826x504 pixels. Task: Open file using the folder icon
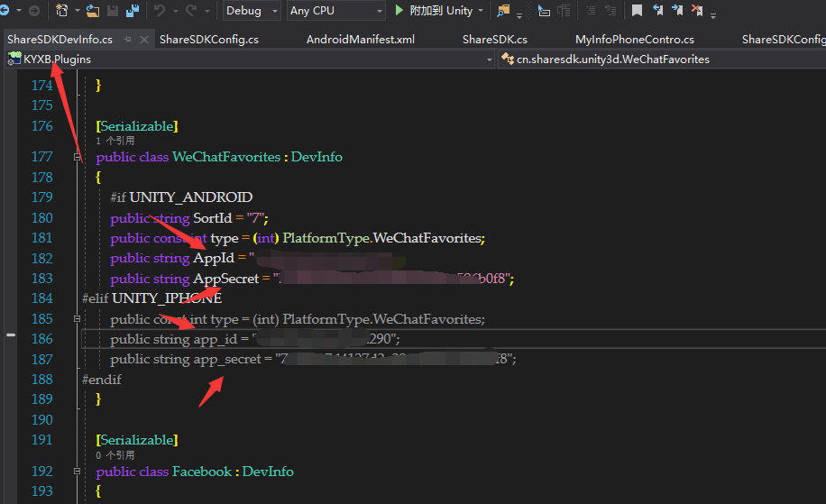pos(92,11)
